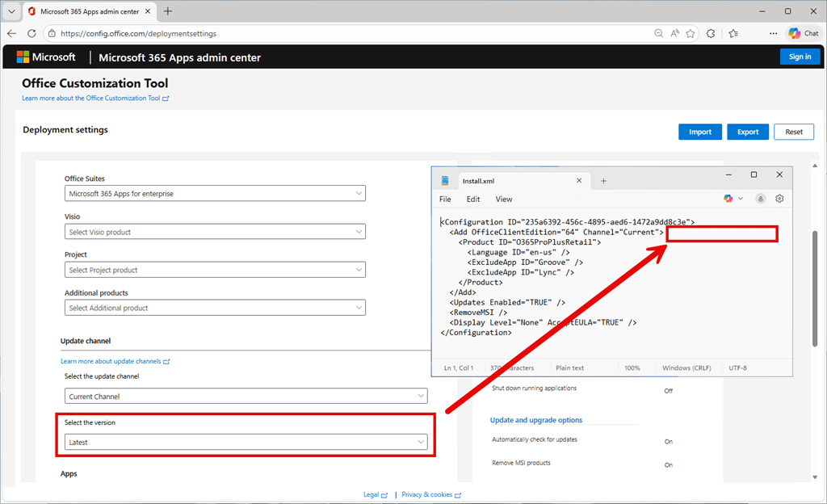827x504 pixels.
Task: Click the Export button
Action: [x=748, y=132]
